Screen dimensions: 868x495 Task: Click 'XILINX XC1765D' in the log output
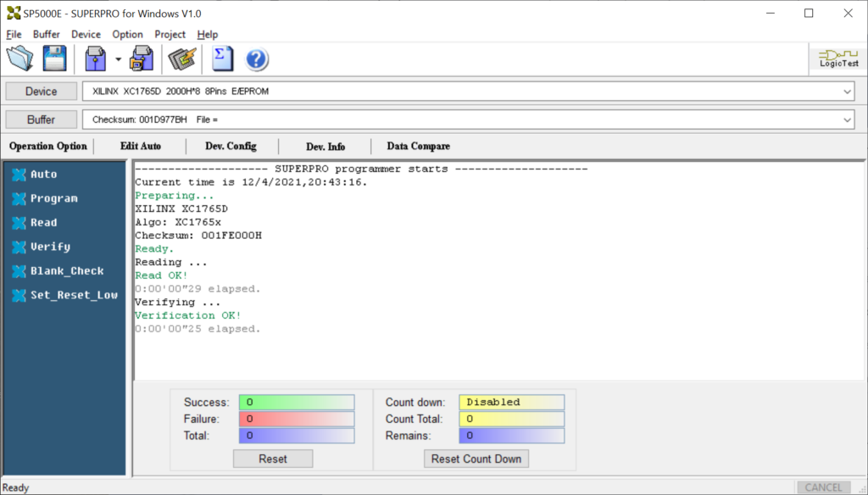(181, 209)
